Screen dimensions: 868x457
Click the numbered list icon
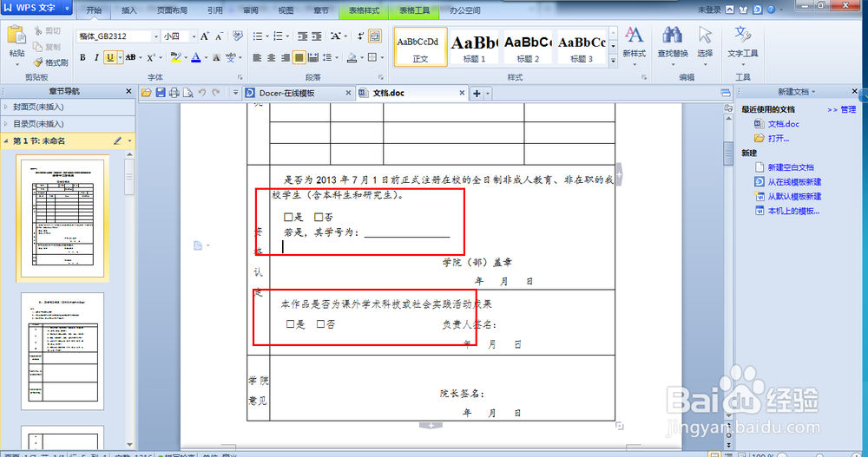pyautogui.click(x=278, y=36)
